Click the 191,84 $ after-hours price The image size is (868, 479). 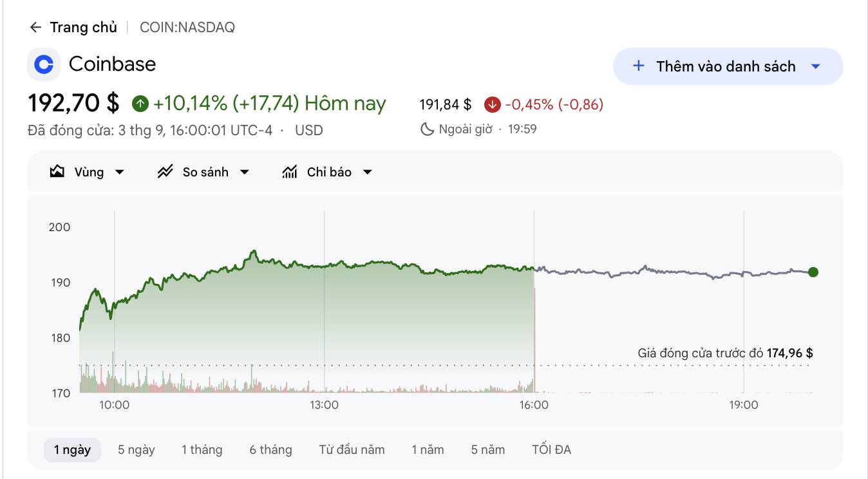[446, 104]
